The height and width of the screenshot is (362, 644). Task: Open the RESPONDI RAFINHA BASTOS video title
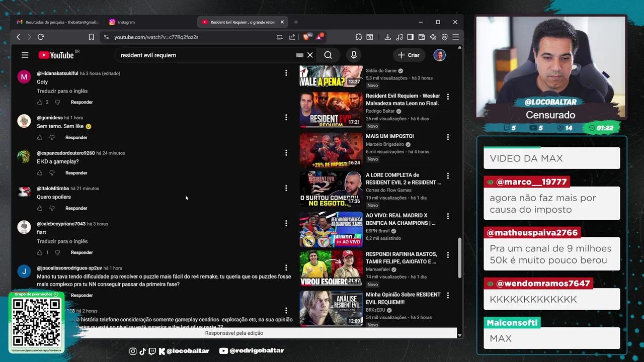click(x=401, y=258)
